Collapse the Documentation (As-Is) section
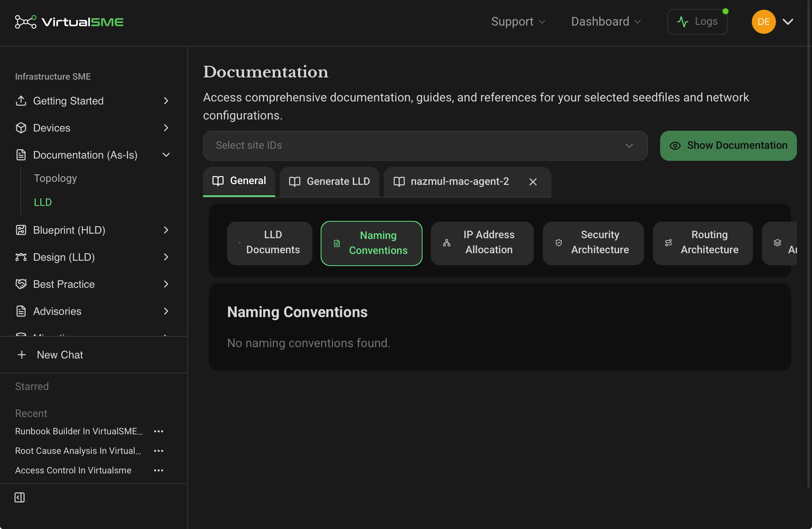 point(166,155)
